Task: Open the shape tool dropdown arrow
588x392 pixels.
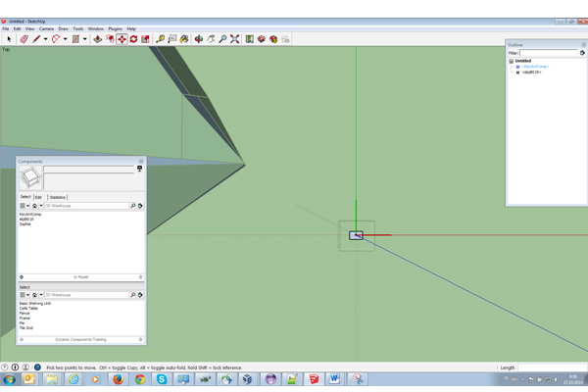Action: click(83, 39)
